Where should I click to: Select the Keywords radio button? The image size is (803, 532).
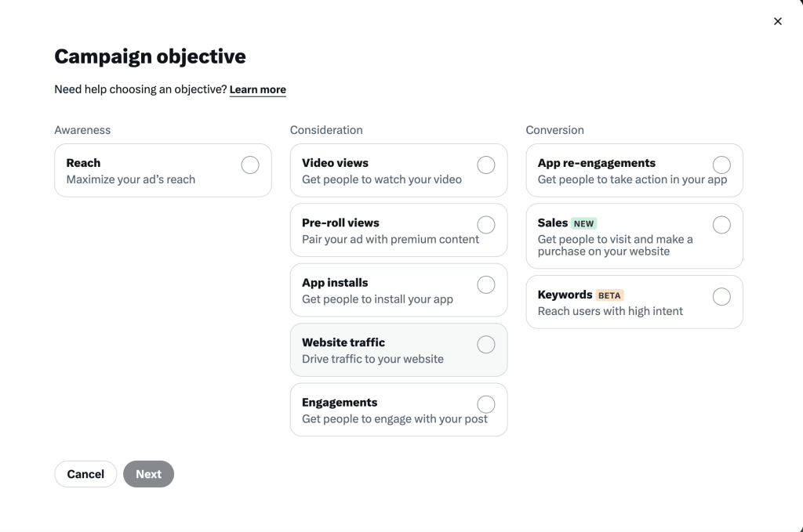point(721,296)
